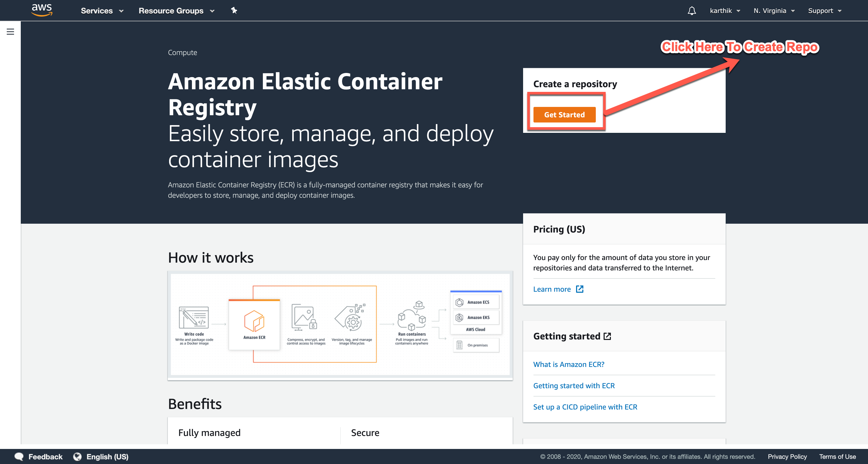
Task: Click the Get Started button
Action: pyautogui.click(x=564, y=115)
